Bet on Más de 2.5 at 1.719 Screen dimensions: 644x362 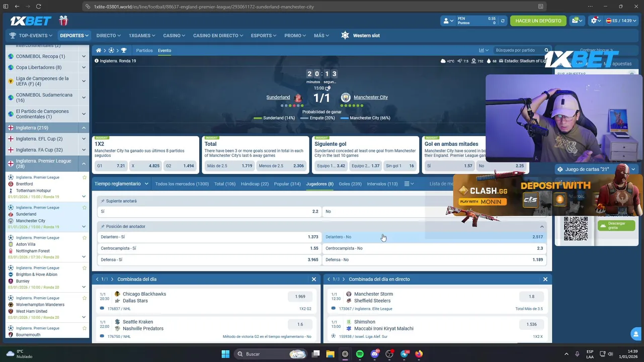tap(229, 166)
